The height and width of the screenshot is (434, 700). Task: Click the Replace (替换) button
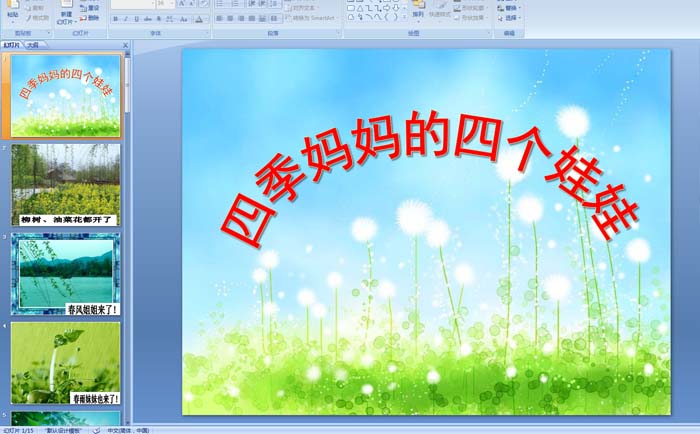509,8
